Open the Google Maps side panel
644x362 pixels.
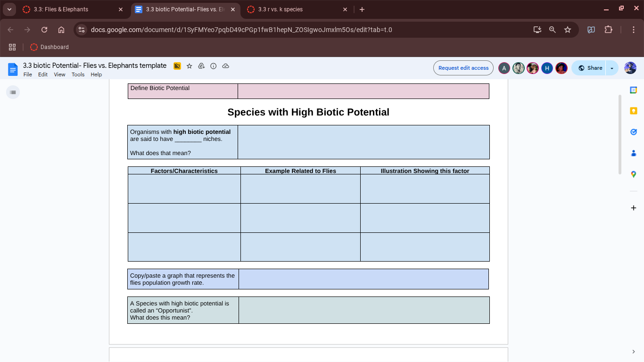(634, 174)
